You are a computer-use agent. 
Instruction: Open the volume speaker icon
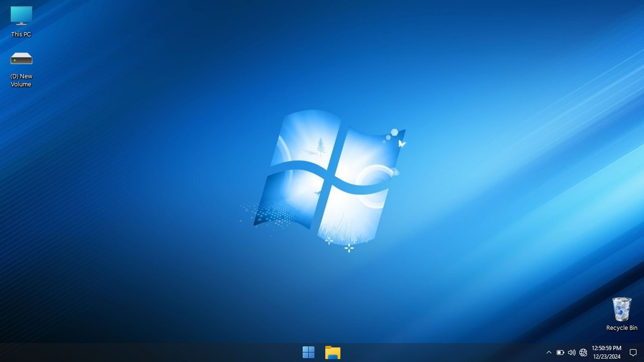tap(572, 352)
